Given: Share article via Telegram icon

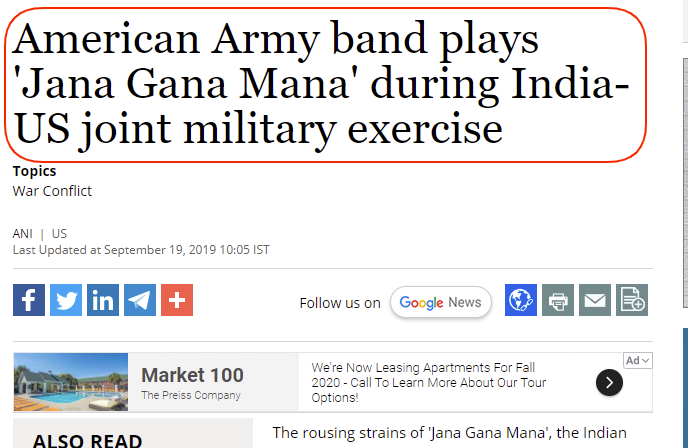Looking at the screenshot, I should click(x=140, y=300).
